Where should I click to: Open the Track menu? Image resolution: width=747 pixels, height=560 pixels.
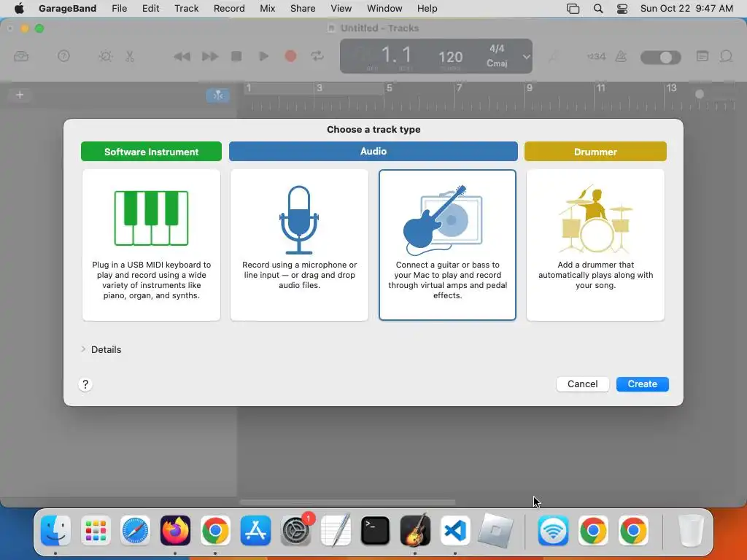pyautogui.click(x=186, y=8)
